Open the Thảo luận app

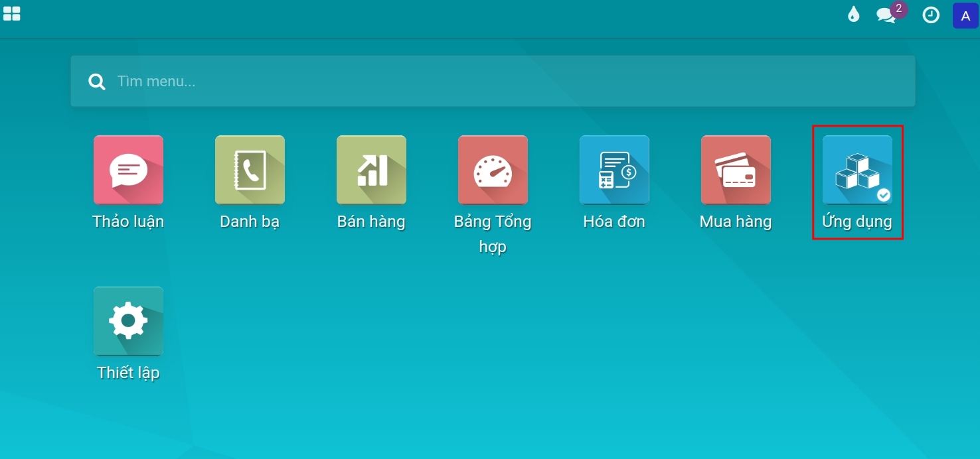click(128, 170)
